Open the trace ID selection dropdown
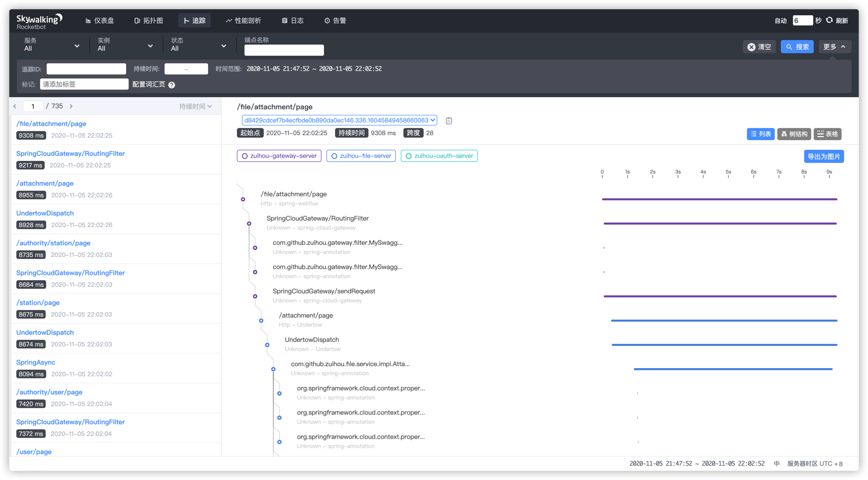868x480 pixels. (x=339, y=120)
